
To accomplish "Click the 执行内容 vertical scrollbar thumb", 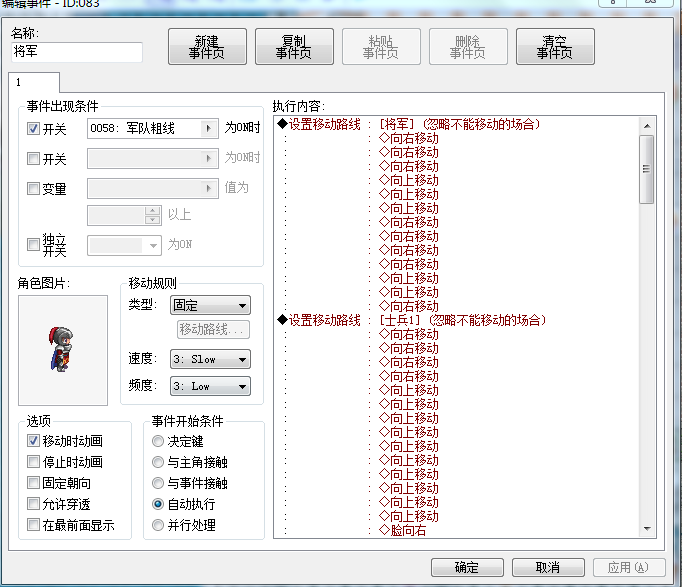I will pyautogui.click(x=647, y=169).
